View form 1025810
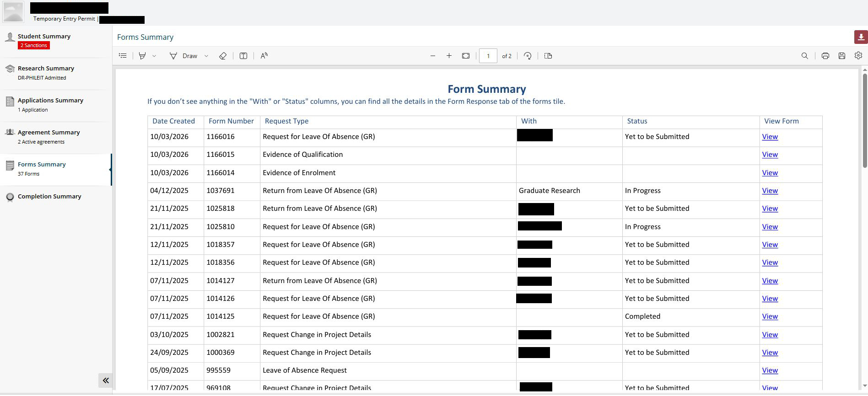868x396 pixels. pos(770,227)
